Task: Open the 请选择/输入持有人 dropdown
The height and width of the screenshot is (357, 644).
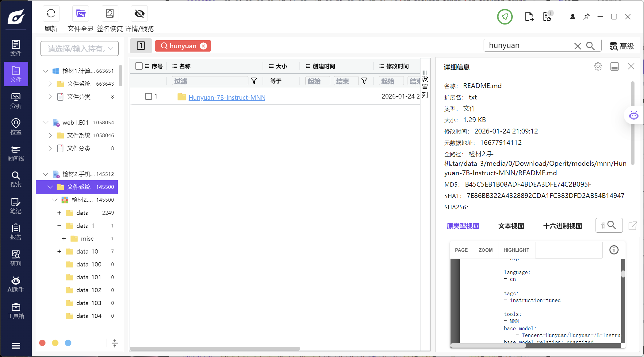Action: pos(79,49)
